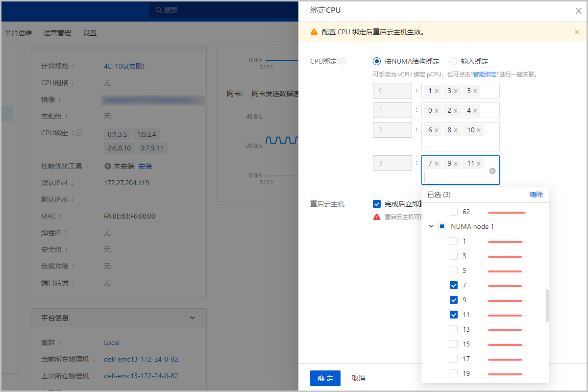Screen dimensions: 588x392
Task: Click the top 搜索 search field
Action: click(224, 10)
